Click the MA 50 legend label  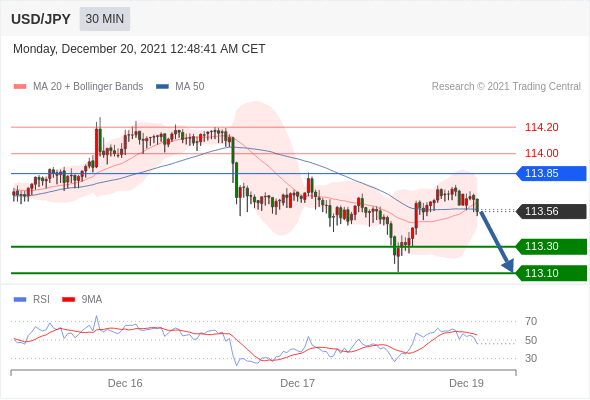tap(190, 87)
